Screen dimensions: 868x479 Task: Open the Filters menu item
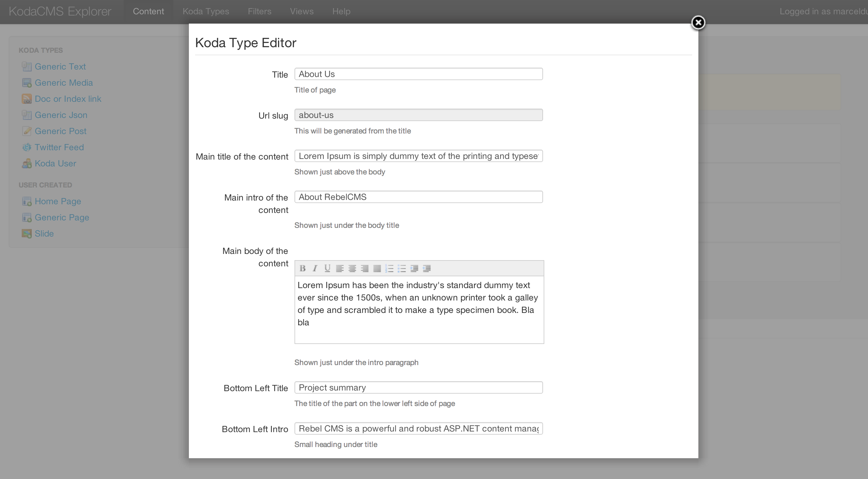(x=259, y=11)
